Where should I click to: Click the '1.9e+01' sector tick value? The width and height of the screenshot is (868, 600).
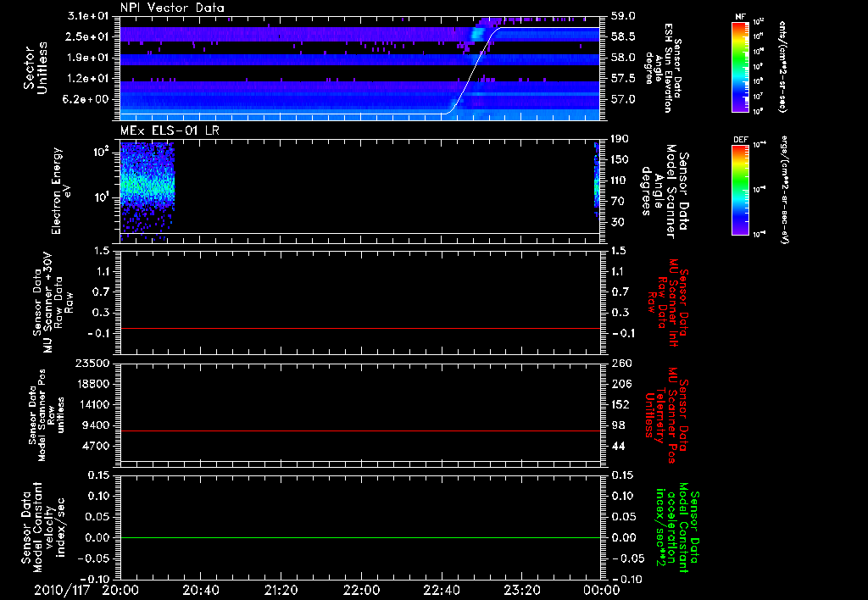(x=88, y=58)
